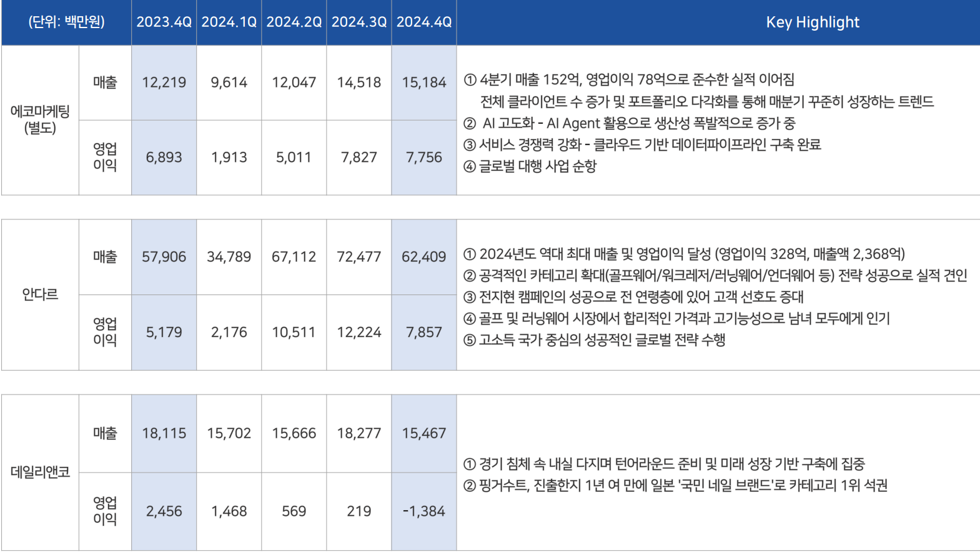
Task: Click the value 15,184
Action: [x=423, y=83]
